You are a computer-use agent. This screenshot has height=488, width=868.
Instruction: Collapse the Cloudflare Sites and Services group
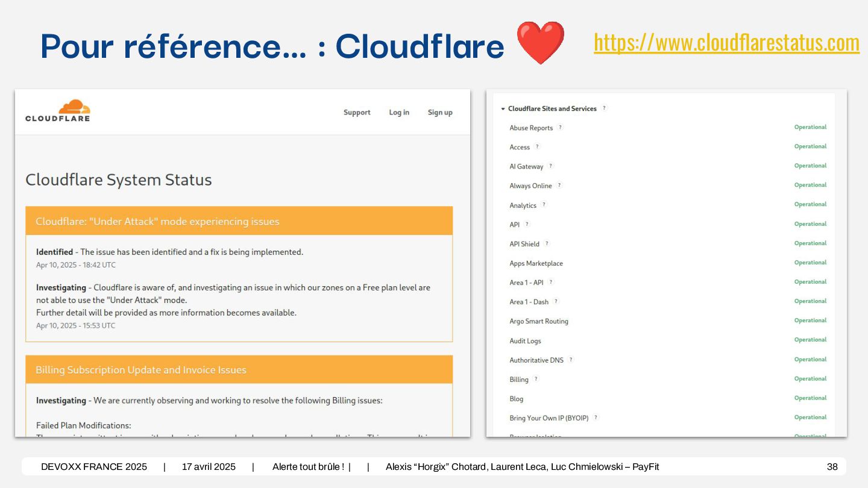503,109
